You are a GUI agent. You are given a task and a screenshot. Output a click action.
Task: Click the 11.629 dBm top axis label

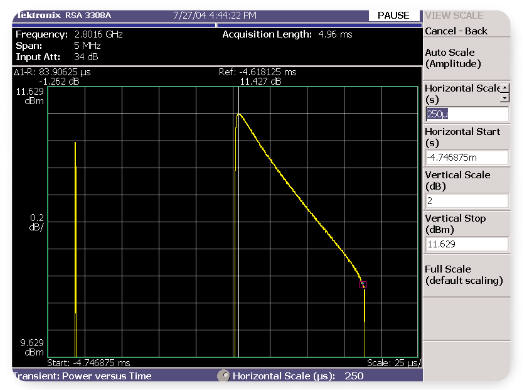(30, 96)
